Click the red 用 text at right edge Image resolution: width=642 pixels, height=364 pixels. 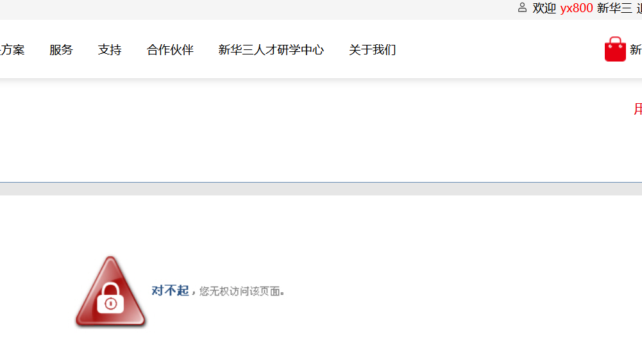638,109
